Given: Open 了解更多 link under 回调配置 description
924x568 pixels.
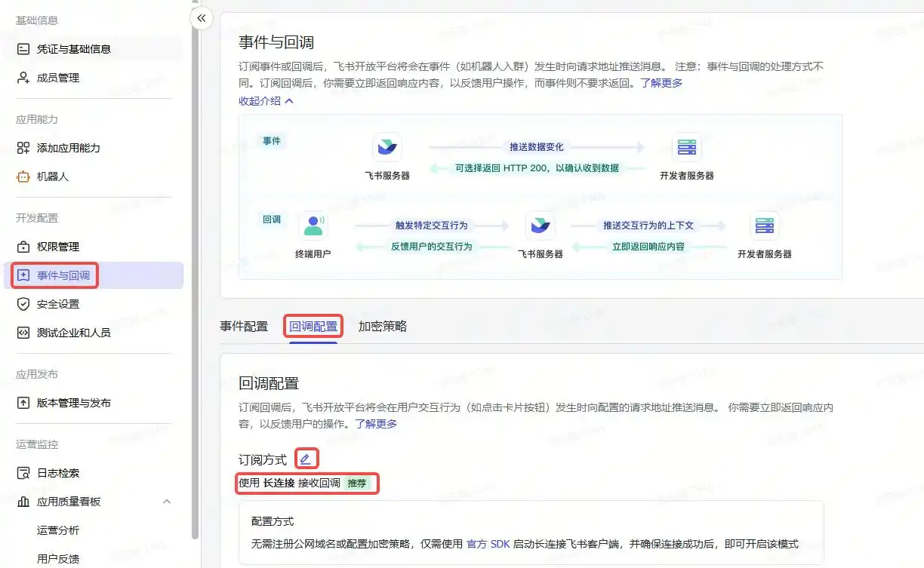Looking at the screenshot, I should coord(376,424).
